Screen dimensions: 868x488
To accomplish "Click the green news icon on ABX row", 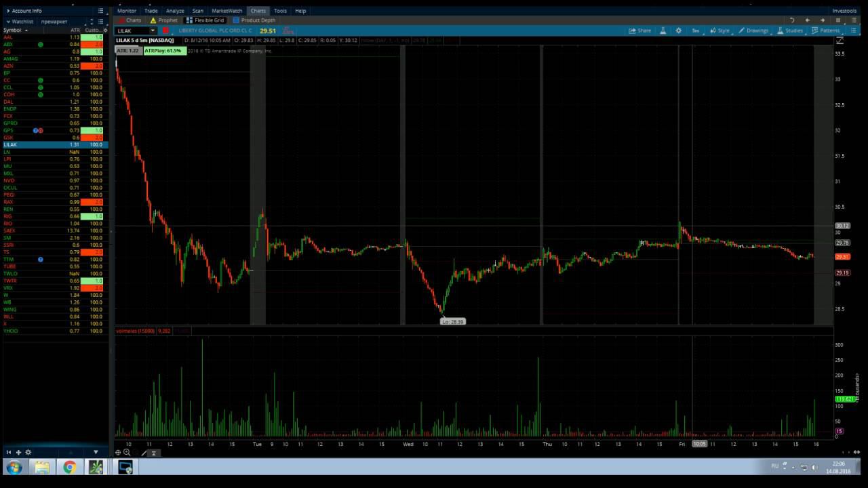I will point(41,44).
